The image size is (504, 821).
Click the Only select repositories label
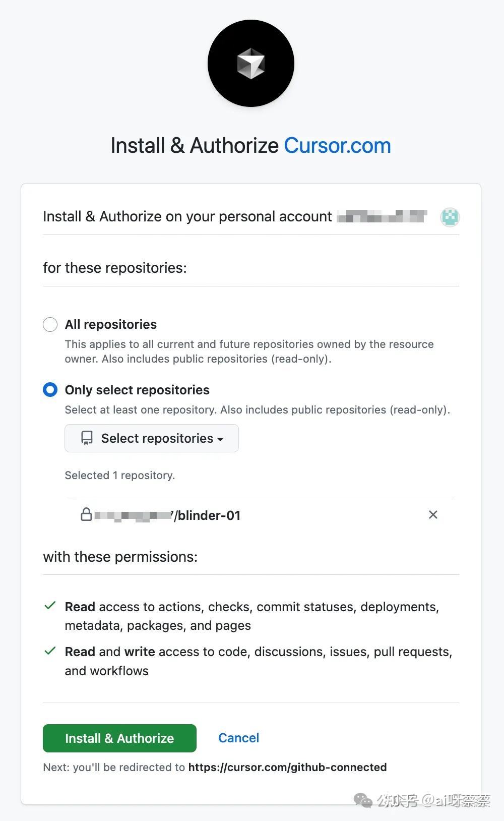137,390
